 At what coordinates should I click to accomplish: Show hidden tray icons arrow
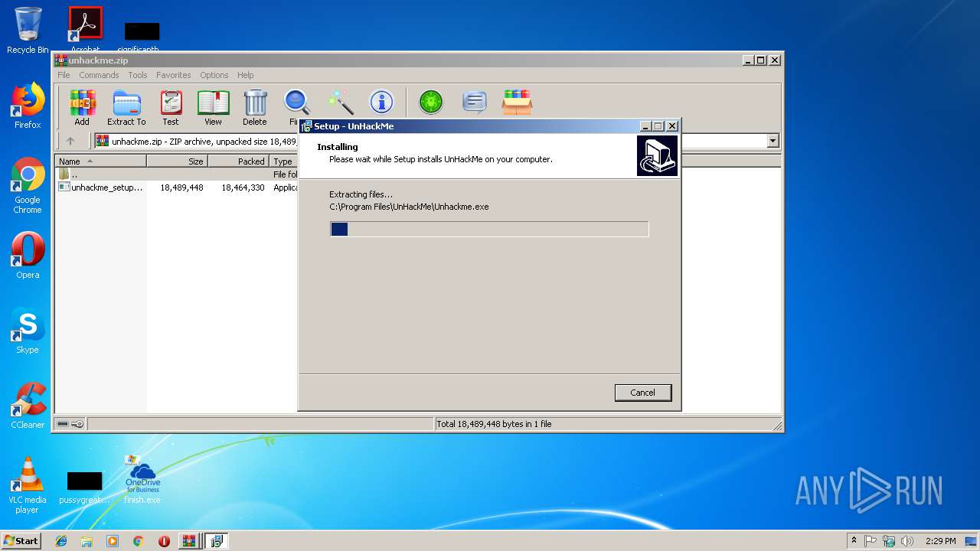coord(854,541)
